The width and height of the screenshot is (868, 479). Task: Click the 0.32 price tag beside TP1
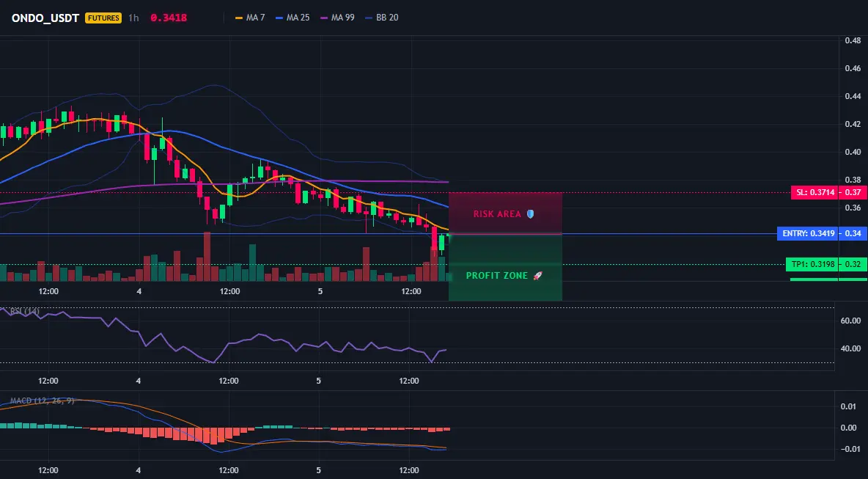pos(853,265)
